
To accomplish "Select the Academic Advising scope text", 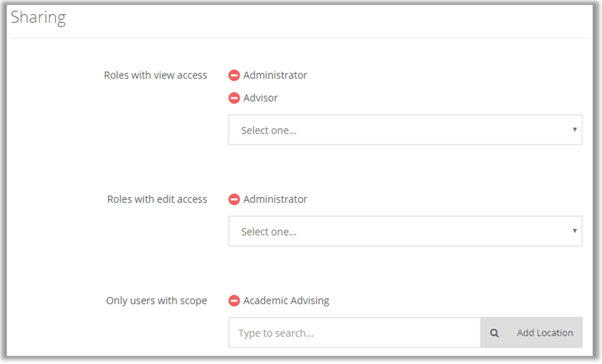I will click(x=286, y=301).
